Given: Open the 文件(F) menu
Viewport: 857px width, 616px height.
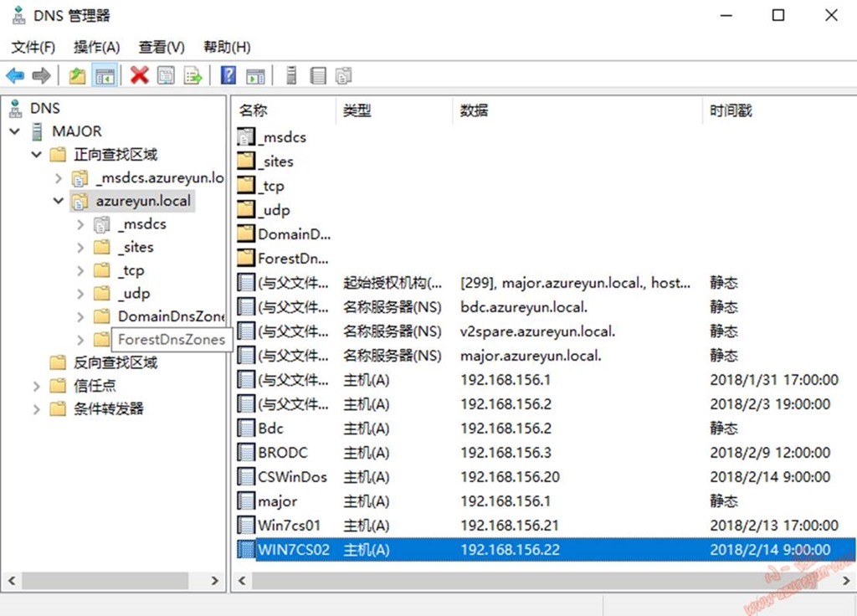Looking at the screenshot, I should point(33,47).
